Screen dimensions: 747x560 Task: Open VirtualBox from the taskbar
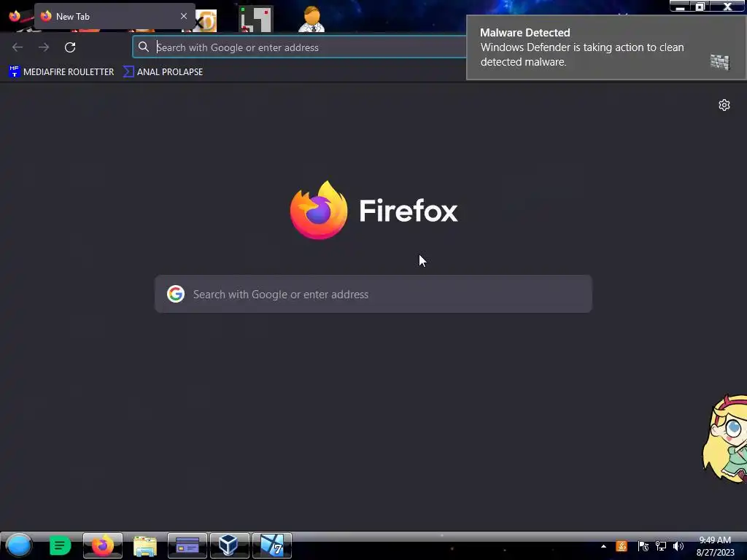(x=230, y=545)
